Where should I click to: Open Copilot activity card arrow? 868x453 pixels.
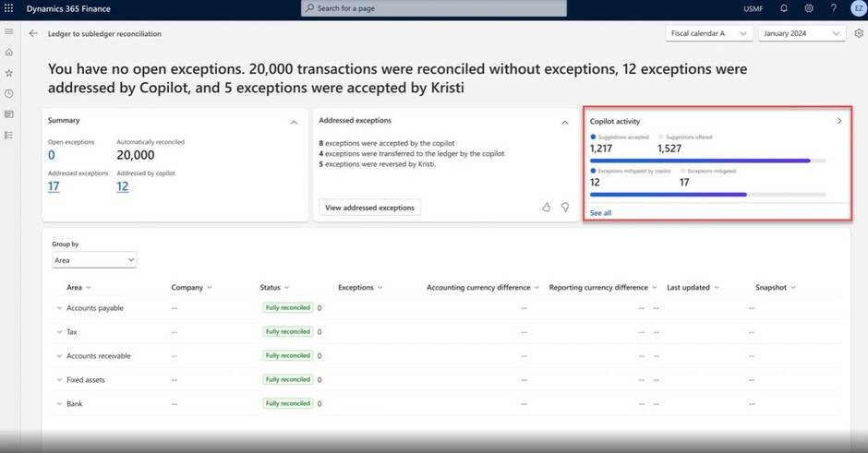[839, 121]
